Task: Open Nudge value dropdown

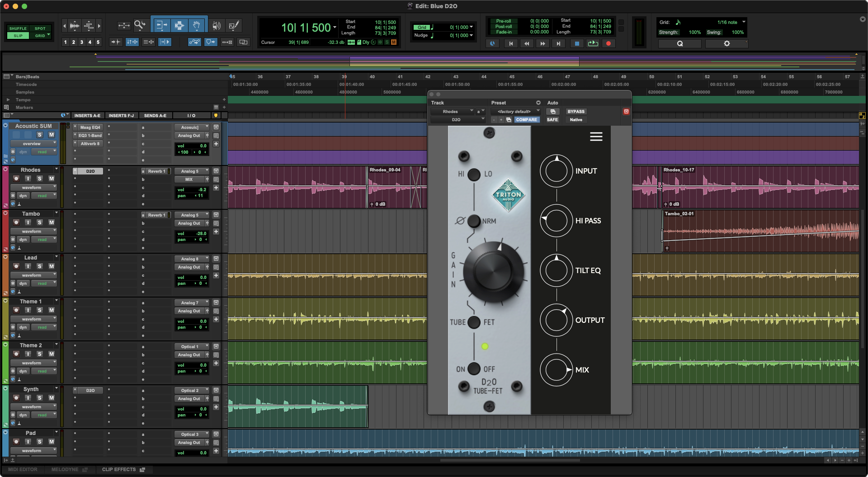Action: [472, 35]
